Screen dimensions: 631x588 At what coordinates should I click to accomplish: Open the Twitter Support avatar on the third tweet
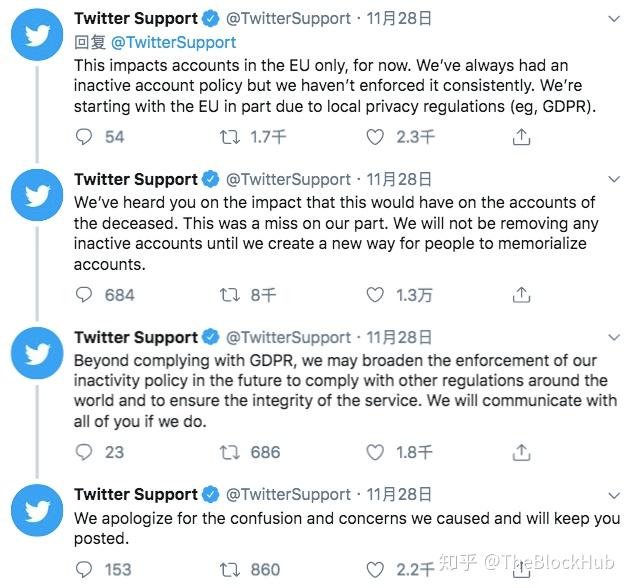[37, 353]
